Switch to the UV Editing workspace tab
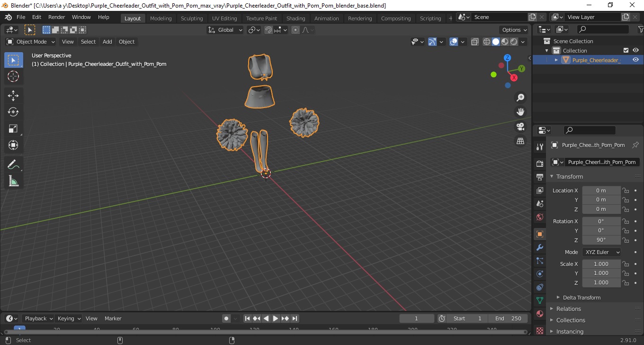 pos(224,18)
